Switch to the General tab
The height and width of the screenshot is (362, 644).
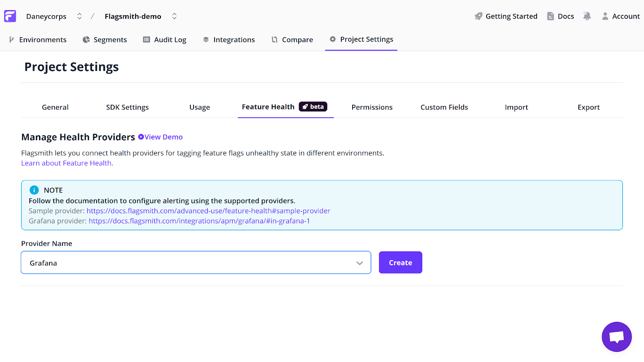55,107
